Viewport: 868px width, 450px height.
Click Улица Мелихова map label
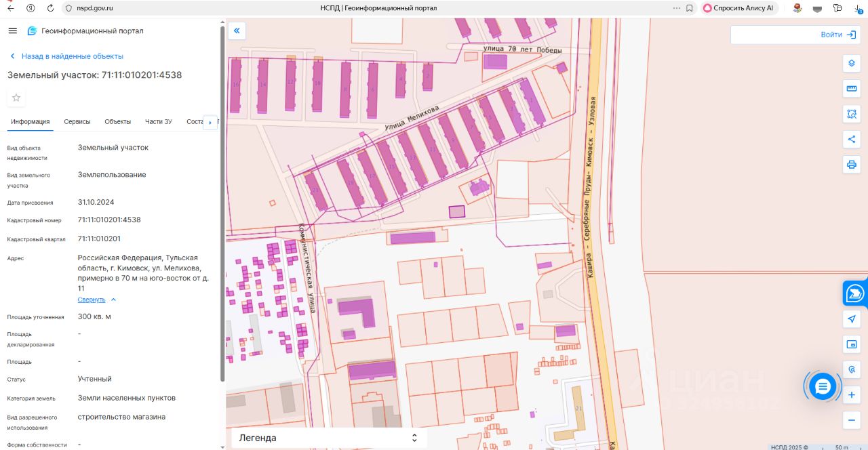412,117
